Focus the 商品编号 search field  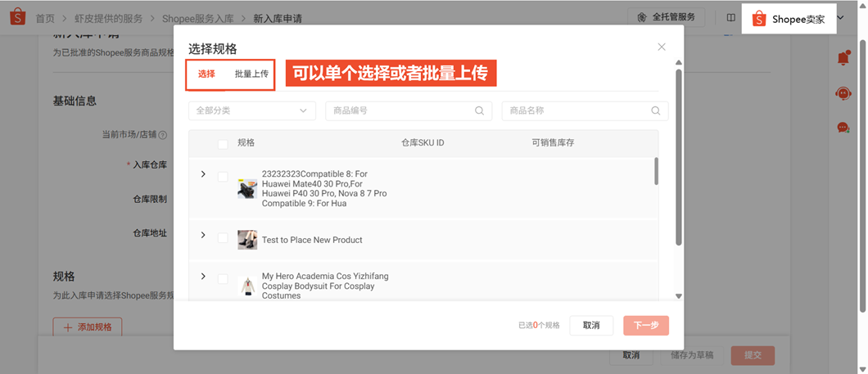[409, 110]
